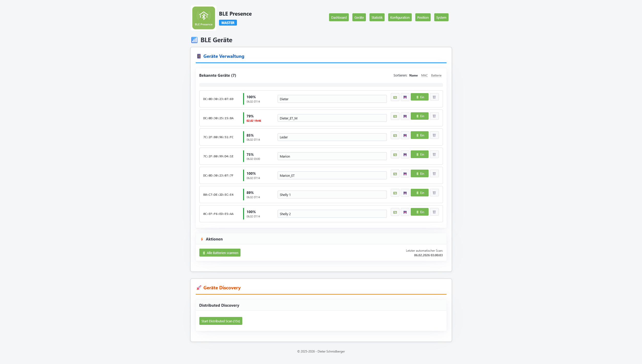Sort known devices by Batterie
This screenshot has width=642, height=364.
pyautogui.click(x=436, y=75)
